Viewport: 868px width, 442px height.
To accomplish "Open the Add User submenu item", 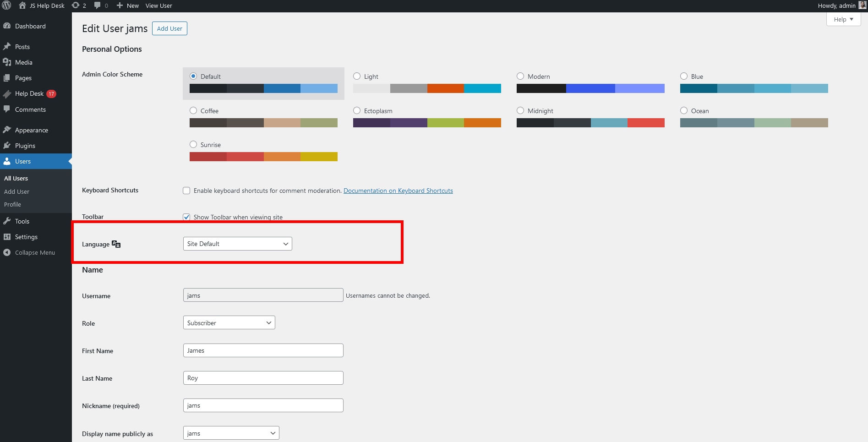I will (x=16, y=191).
